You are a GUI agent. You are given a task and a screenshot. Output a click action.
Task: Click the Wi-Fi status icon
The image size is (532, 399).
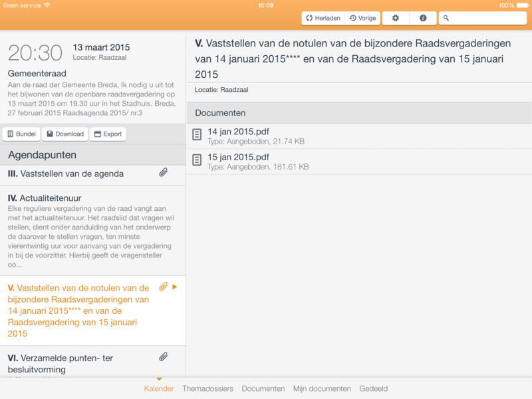click(x=47, y=5)
